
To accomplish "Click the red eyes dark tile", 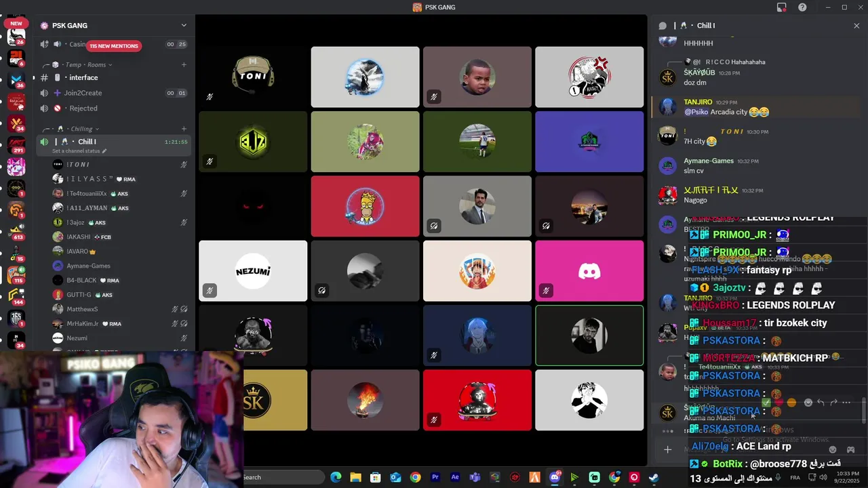I will point(253,206).
